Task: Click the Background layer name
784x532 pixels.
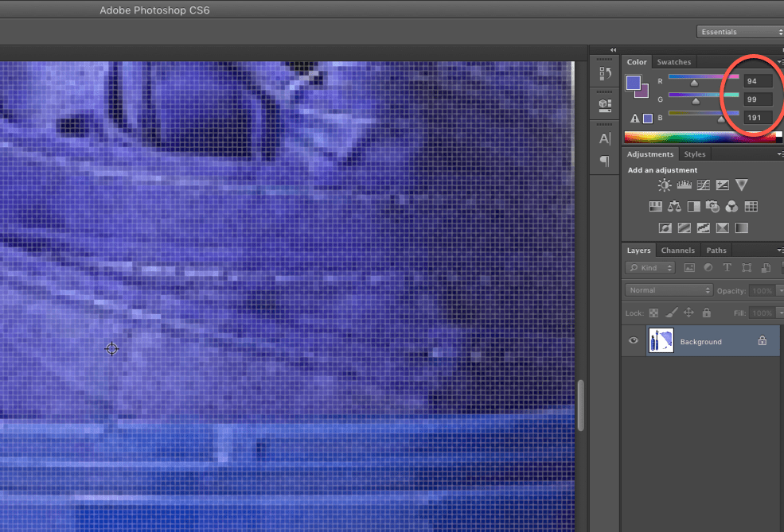Action: pos(700,342)
